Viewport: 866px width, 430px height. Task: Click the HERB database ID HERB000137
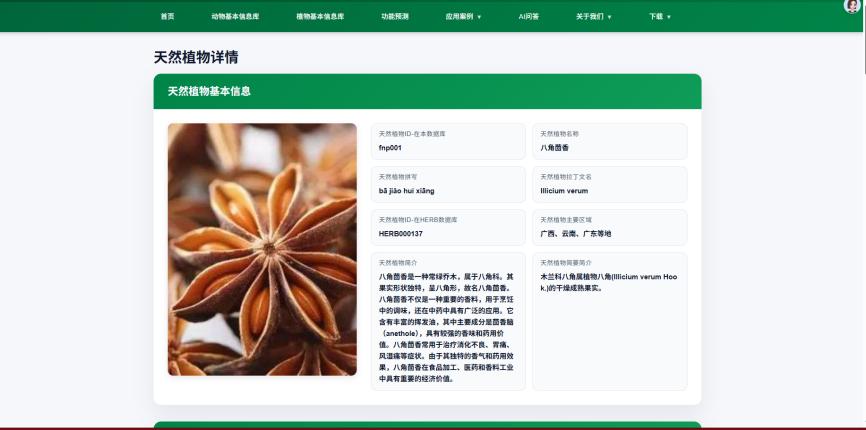click(400, 234)
